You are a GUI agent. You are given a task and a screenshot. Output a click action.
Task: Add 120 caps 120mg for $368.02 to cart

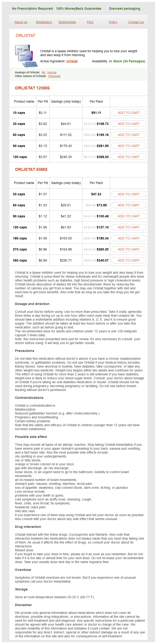(x=128, y=157)
